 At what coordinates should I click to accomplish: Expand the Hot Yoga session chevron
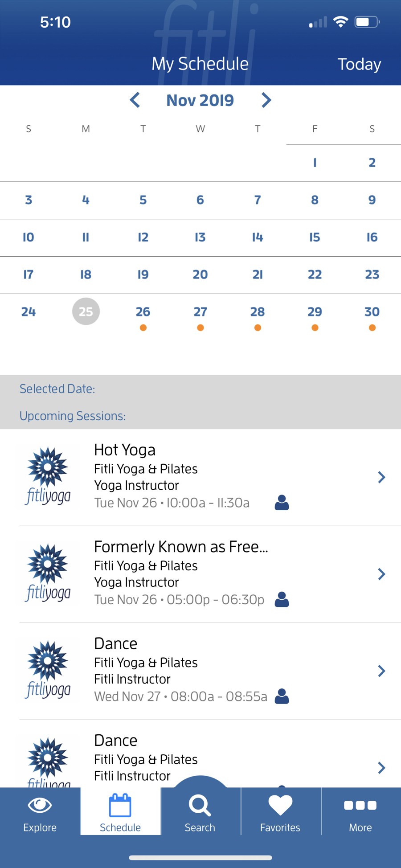coord(381,477)
